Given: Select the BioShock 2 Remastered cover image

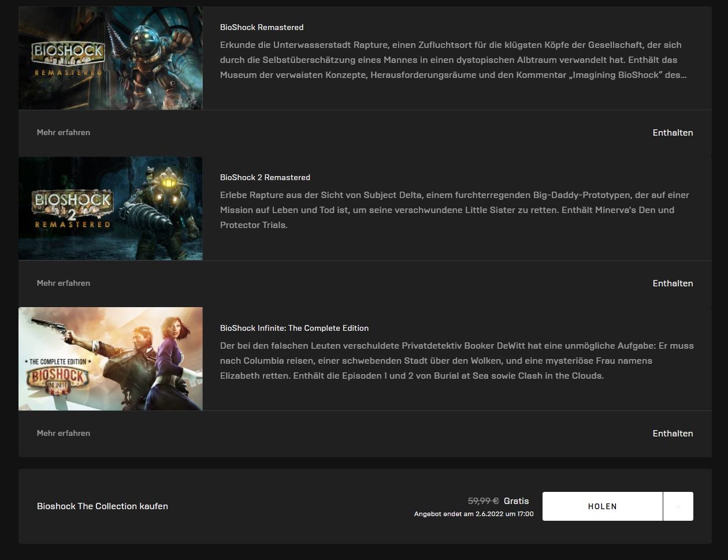Looking at the screenshot, I should coord(110,208).
